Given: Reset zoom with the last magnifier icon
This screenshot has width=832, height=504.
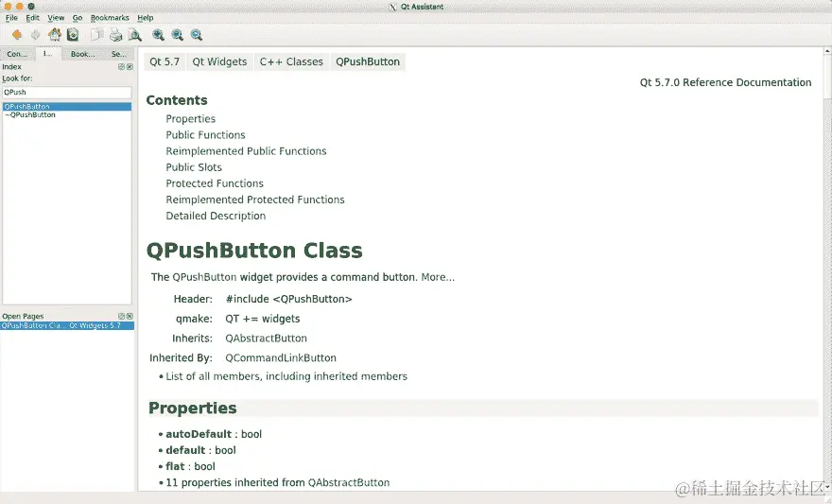Looking at the screenshot, I should click(197, 35).
